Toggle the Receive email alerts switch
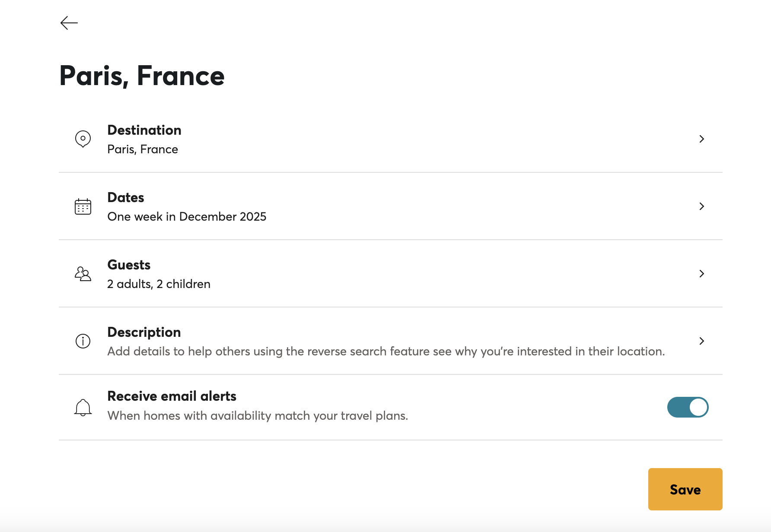This screenshot has width=771, height=532. tap(688, 407)
